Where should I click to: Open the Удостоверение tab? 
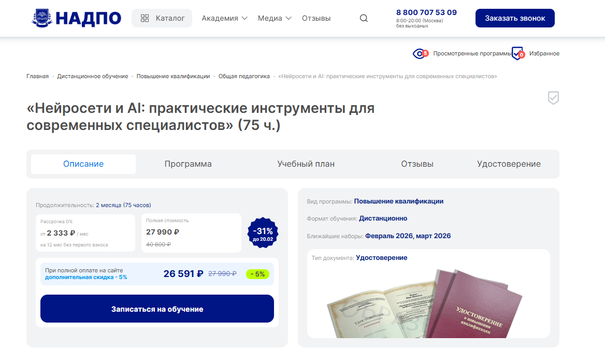[x=509, y=164]
